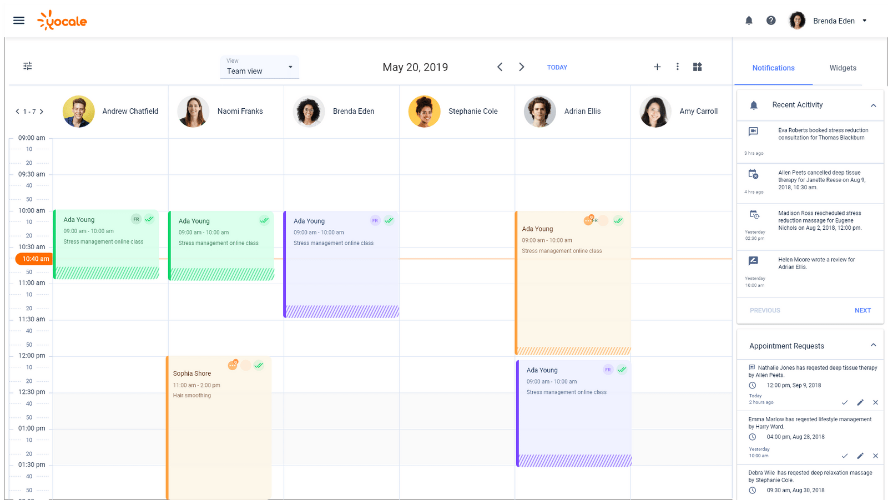
Task: Click orange message badge on Adrian Ellis' orange appointment
Action: [589, 220]
